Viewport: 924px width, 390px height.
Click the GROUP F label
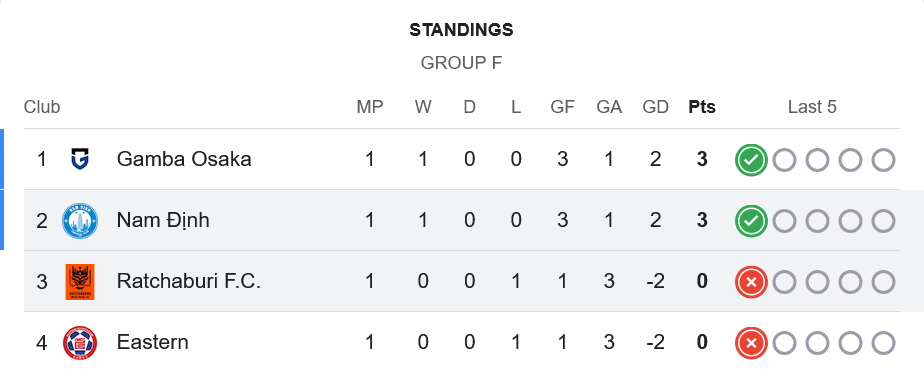pos(461,63)
